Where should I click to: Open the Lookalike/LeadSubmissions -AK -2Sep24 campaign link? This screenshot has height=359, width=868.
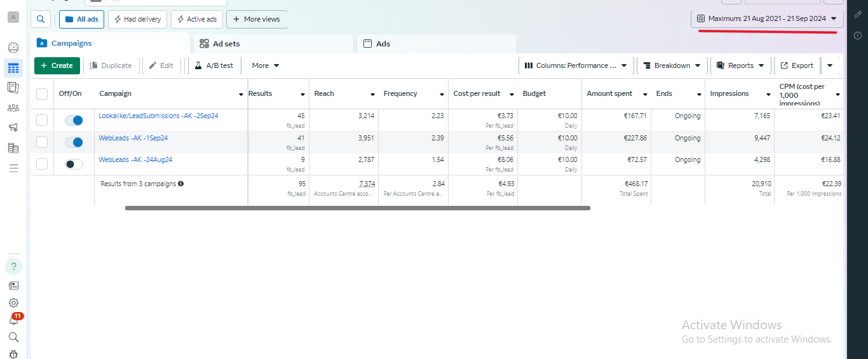coord(158,116)
